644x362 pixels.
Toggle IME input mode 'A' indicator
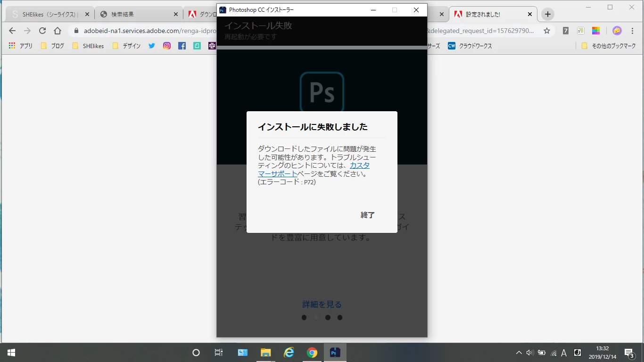[x=564, y=353]
